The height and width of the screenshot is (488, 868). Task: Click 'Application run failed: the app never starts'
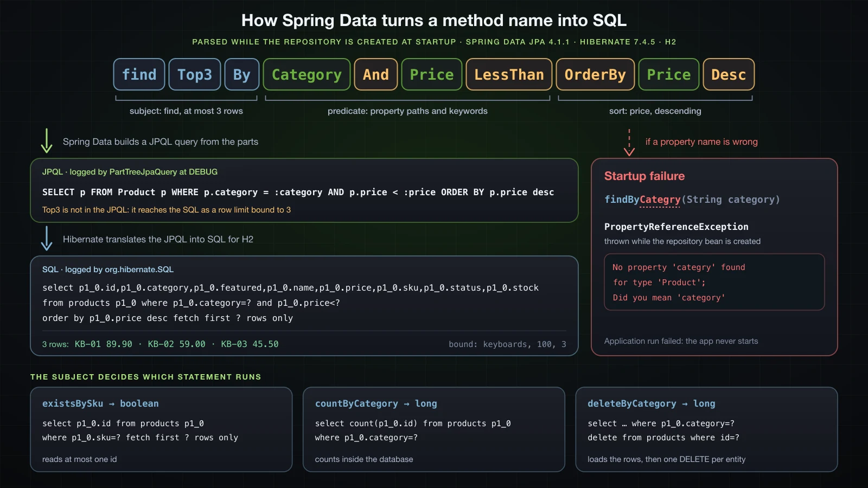(x=681, y=341)
